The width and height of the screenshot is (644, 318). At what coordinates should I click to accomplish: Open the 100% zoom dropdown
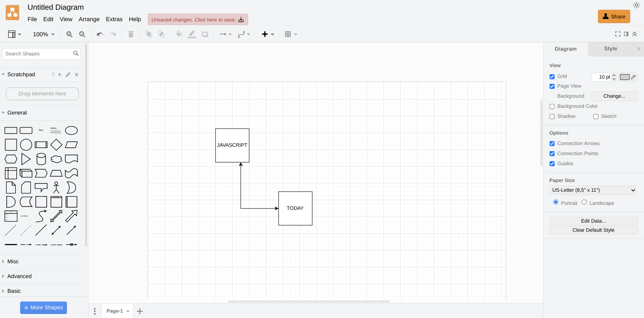44,34
